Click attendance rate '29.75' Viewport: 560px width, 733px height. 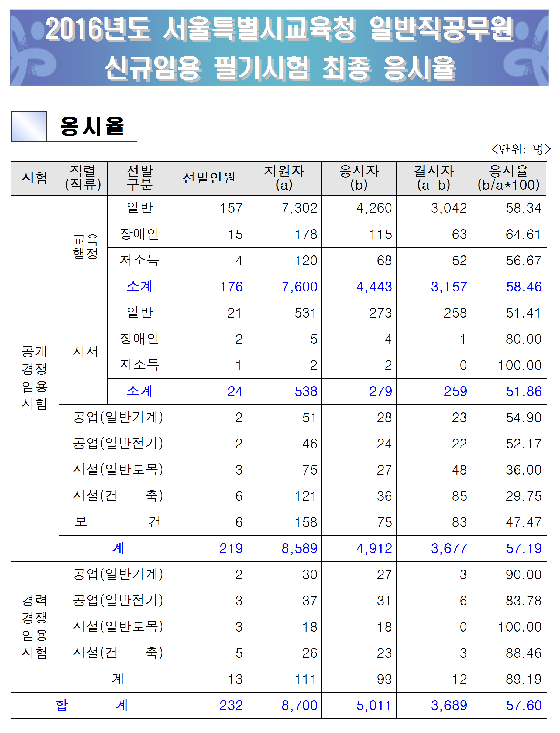pos(524,496)
